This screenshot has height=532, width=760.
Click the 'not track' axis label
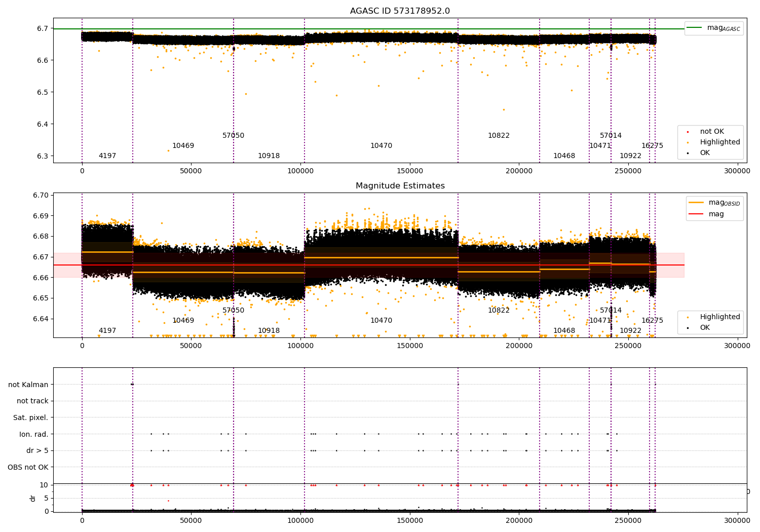point(32,401)
